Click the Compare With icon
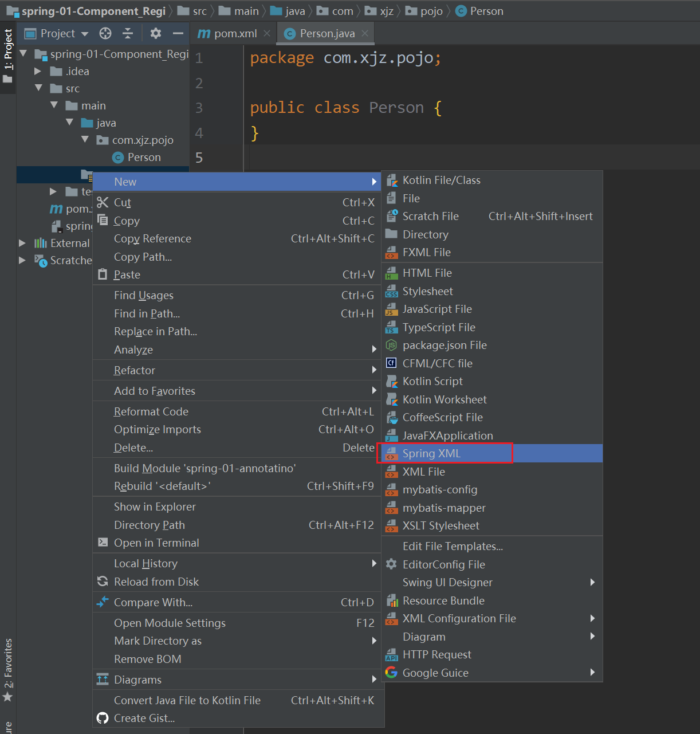This screenshot has width=700, height=734. coord(103,602)
